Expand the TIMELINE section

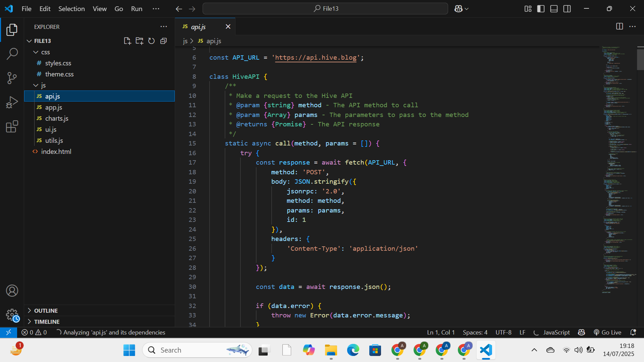100,321
